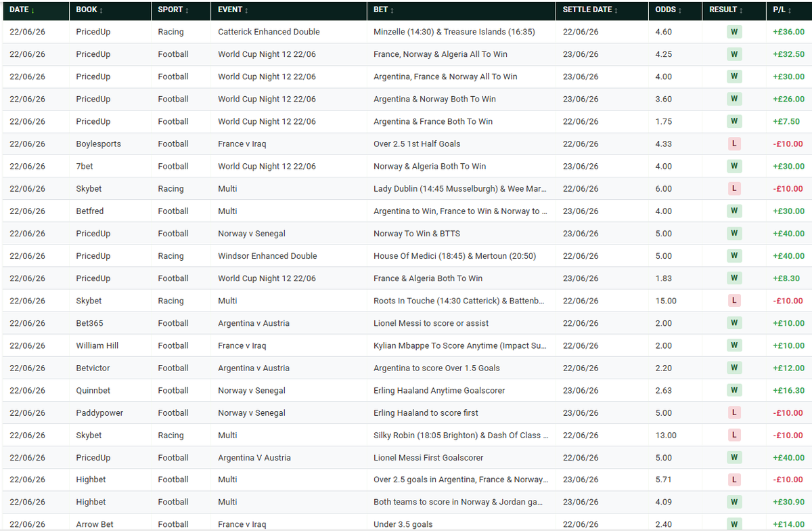Image resolution: width=812 pixels, height=531 pixels.
Task: Select the Betfred book cell
Action: [x=90, y=211]
